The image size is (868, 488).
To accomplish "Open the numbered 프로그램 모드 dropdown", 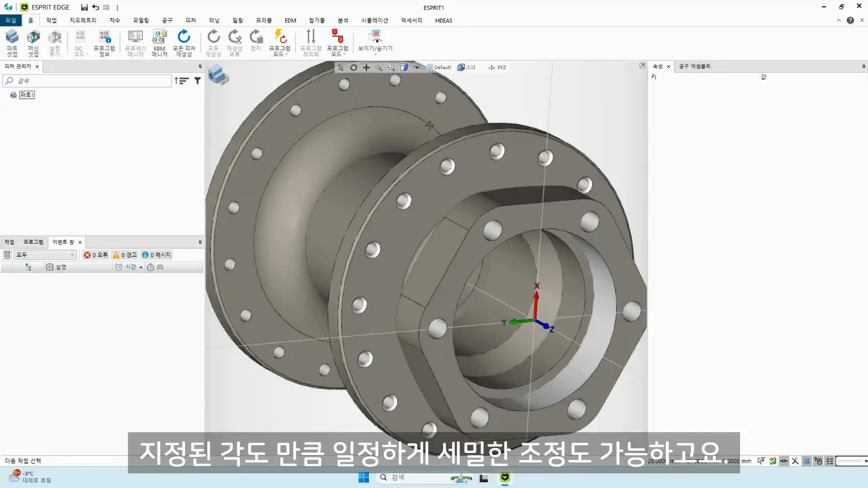I will (337, 43).
